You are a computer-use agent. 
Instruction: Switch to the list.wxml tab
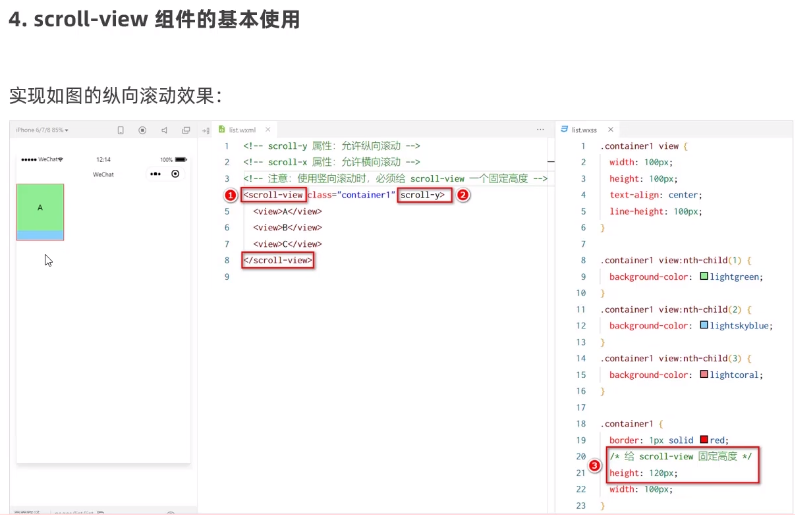242,130
